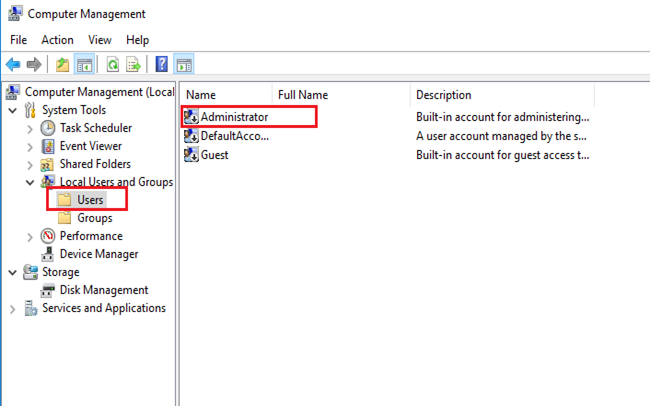Collapse the System Tools node
This screenshot has width=650, height=406.
[x=13, y=111]
